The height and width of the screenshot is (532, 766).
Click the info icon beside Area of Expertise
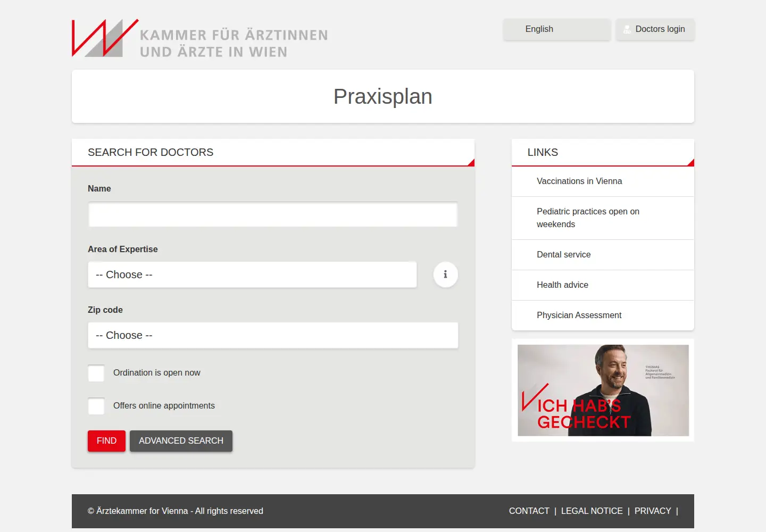[x=445, y=275]
